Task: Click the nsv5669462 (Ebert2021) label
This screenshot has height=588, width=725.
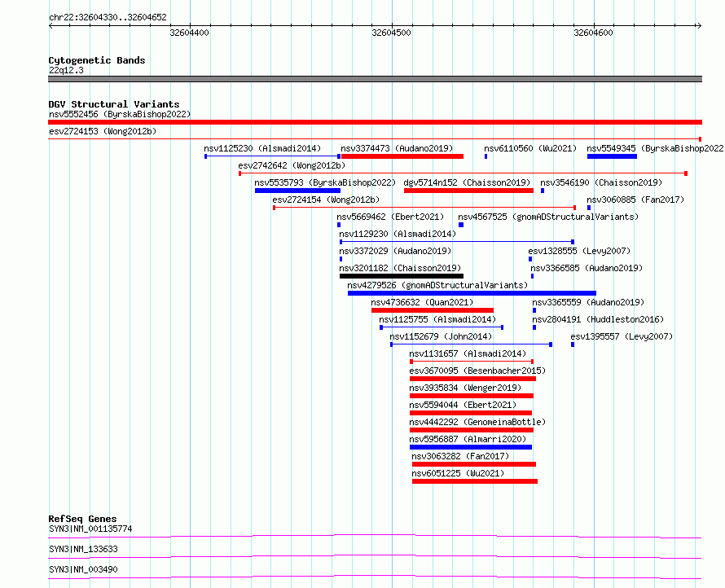Action: pyautogui.click(x=390, y=217)
